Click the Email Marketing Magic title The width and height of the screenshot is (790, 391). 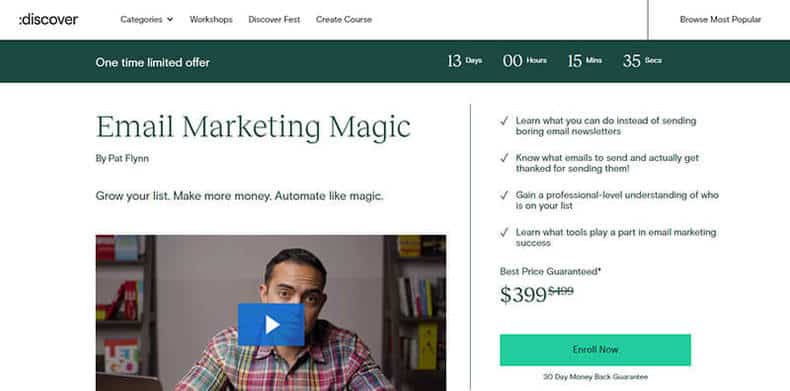[x=253, y=126]
